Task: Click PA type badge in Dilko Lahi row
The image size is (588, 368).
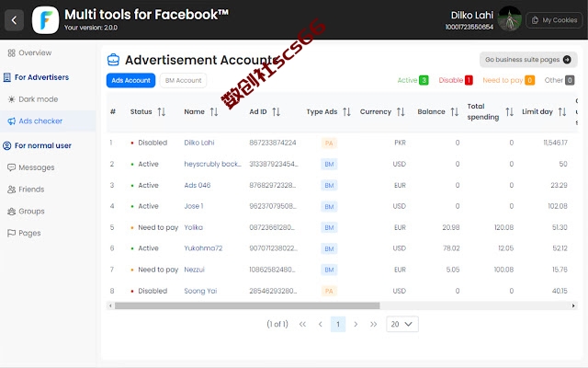Action: tap(329, 144)
